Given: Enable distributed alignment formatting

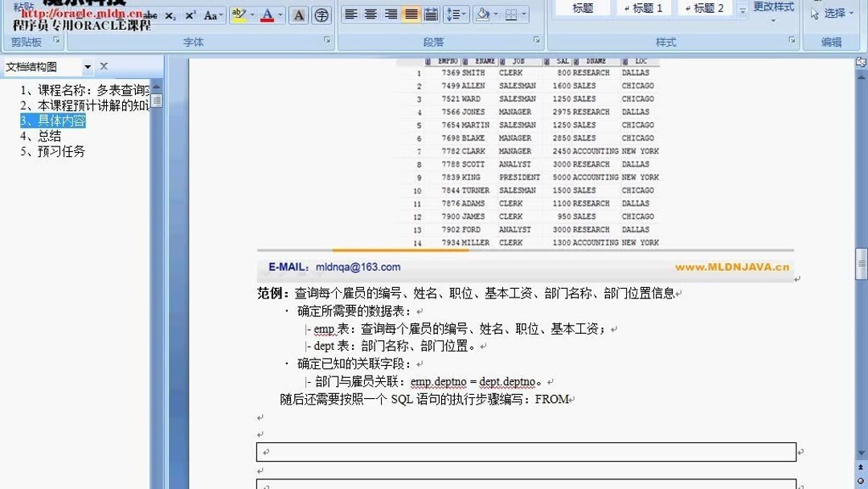Looking at the screenshot, I should [431, 14].
